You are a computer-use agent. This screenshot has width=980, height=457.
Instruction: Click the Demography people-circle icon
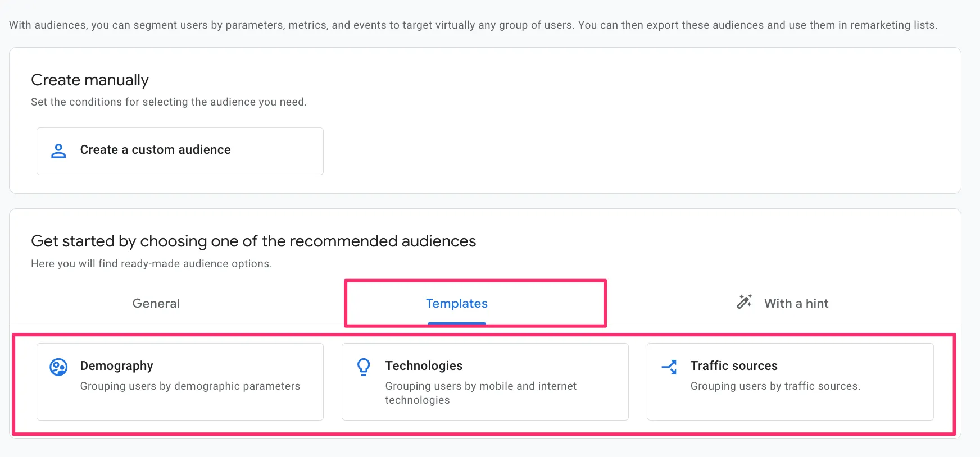58,367
